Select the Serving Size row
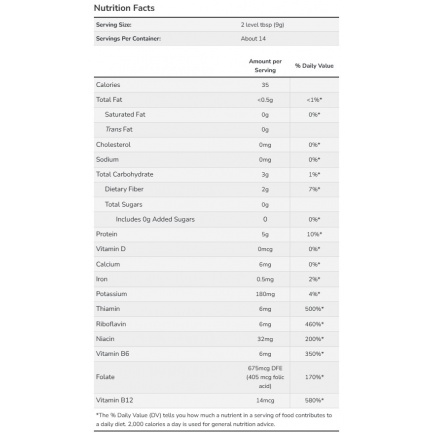Viewport: 433px width, 433px height. [x=216, y=25]
